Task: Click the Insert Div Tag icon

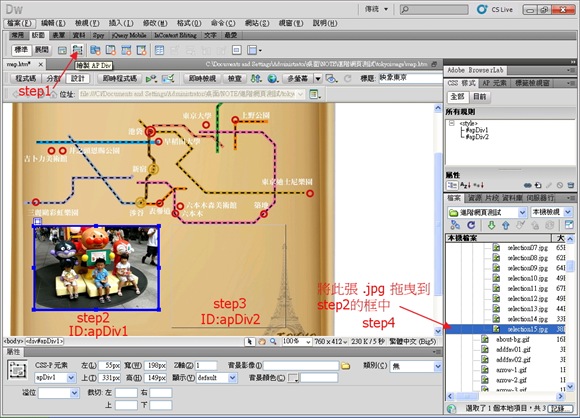Action: pyautogui.click(x=62, y=50)
